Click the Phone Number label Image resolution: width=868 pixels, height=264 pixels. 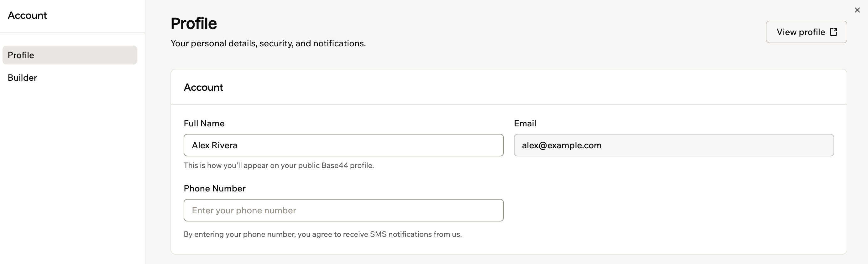pos(215,188)
